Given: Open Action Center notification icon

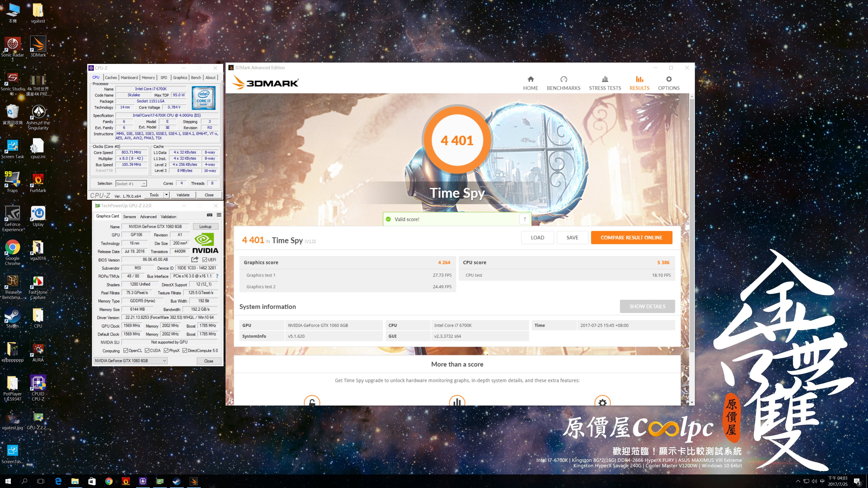Looking at the screenshot, I should (x=857, y=482).
